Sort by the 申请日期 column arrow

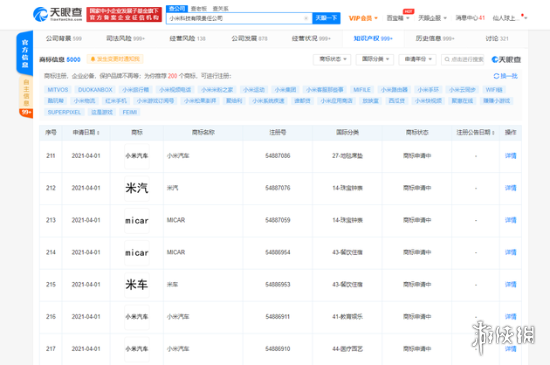(x=98, y=133)
